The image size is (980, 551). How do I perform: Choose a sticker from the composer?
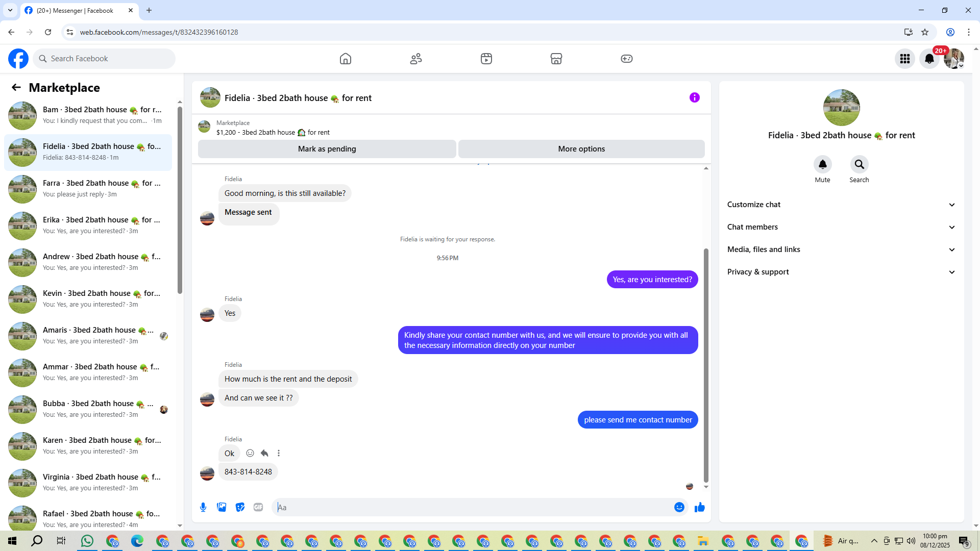pos(240,507)
